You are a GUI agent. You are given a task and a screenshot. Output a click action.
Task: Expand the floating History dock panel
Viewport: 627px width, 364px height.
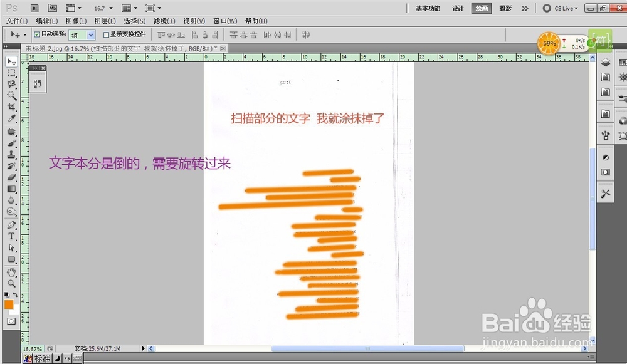click(35, 68)
